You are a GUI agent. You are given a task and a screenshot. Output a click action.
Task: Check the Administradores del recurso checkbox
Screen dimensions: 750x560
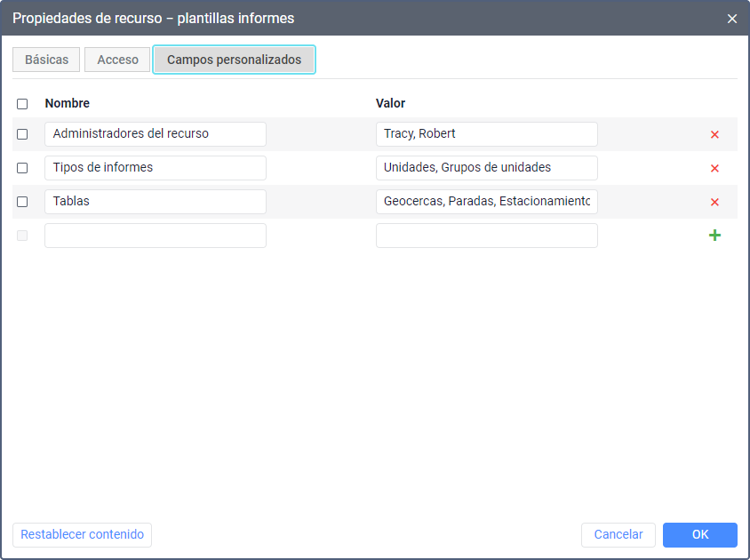point(22,134)
